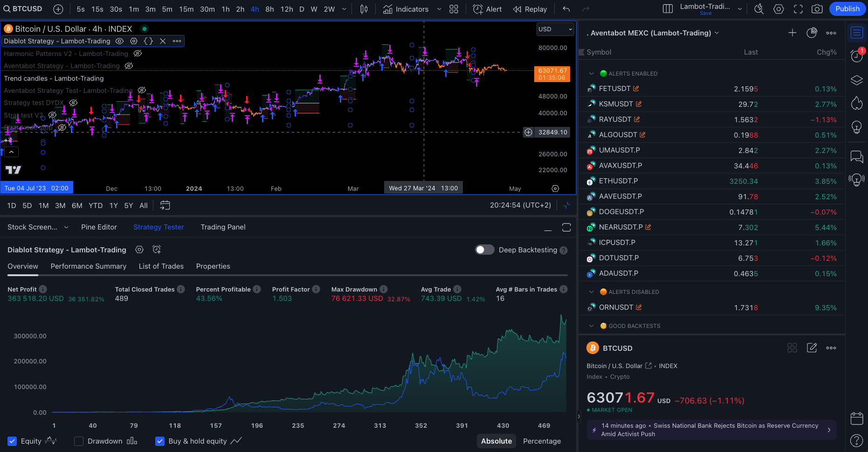Image resolution: width=868 pixels, height=452 pixels.
Task: Hide Diablot Strategy with eye icon
Action: (119, 41)
